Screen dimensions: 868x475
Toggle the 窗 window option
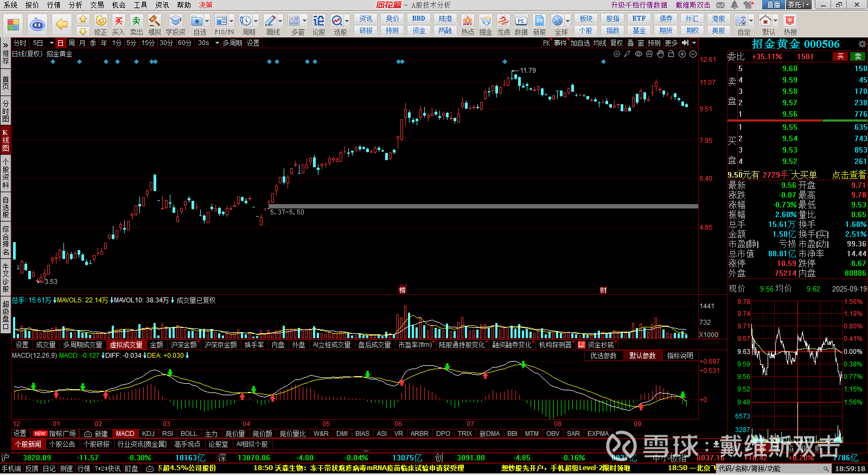641,43
